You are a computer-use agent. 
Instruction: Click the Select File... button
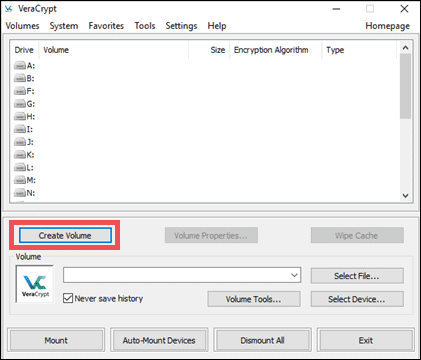click(x=357, y=276)
